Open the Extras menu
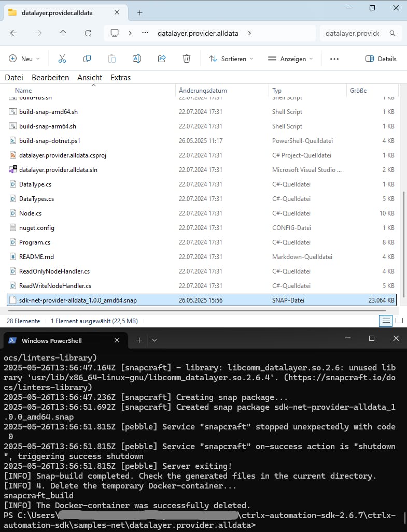The width and height of the screenshot is (407, 532). [x=120, y=78]
